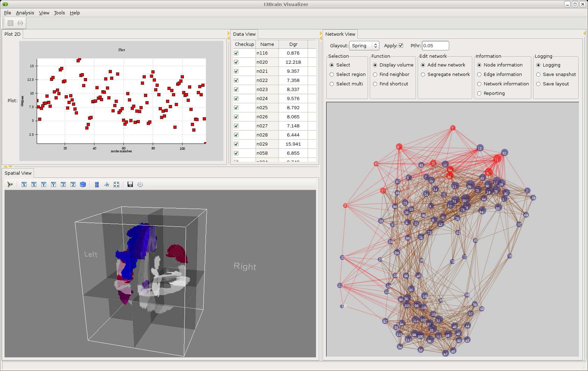This screenshot has height=371, width=588.
Task: Click Y-axis view icon adjacent to Z icons
Action: tap(53, 184)
